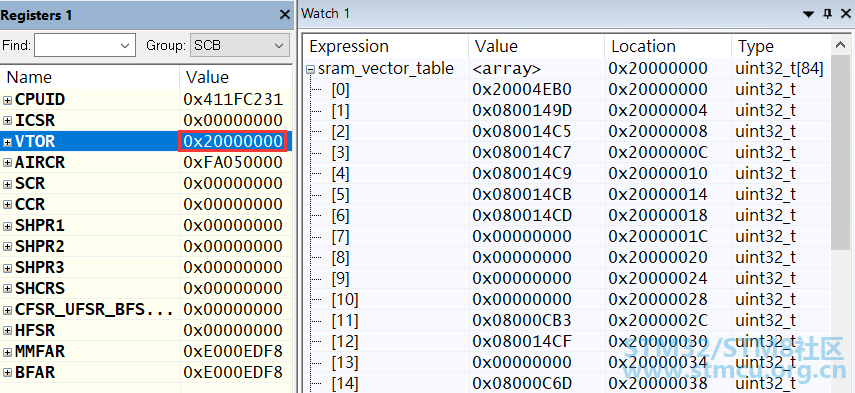Select array element [14] in Watch
This screenshot has width=855, height=393.
[345, 384]
